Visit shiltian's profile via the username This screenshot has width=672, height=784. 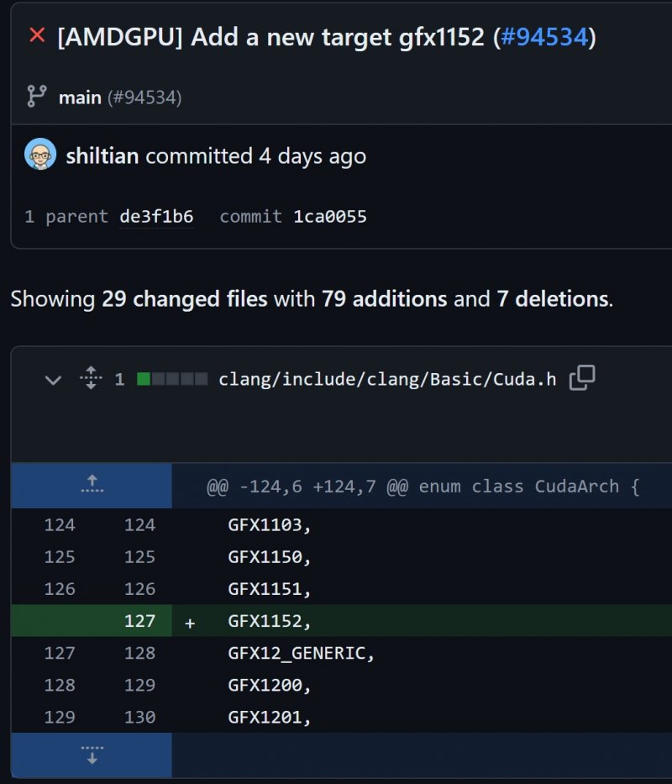coord(102,156)
